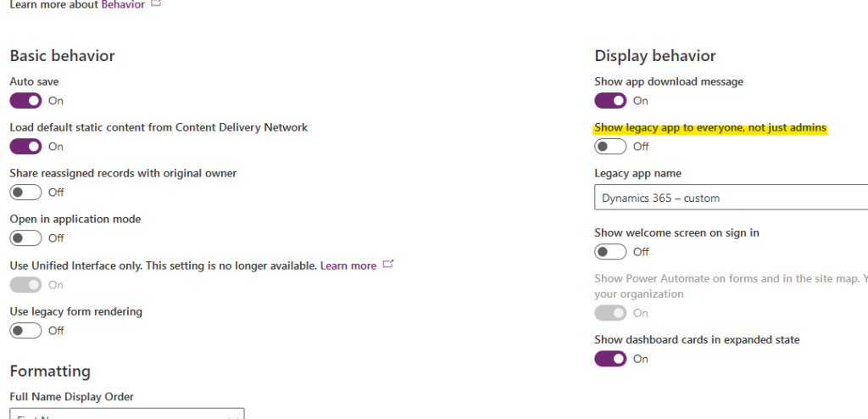This screenshot has height=419, width=868.
Task: Enable Show legacy app to everyone toggle
Action: (610, 147)
